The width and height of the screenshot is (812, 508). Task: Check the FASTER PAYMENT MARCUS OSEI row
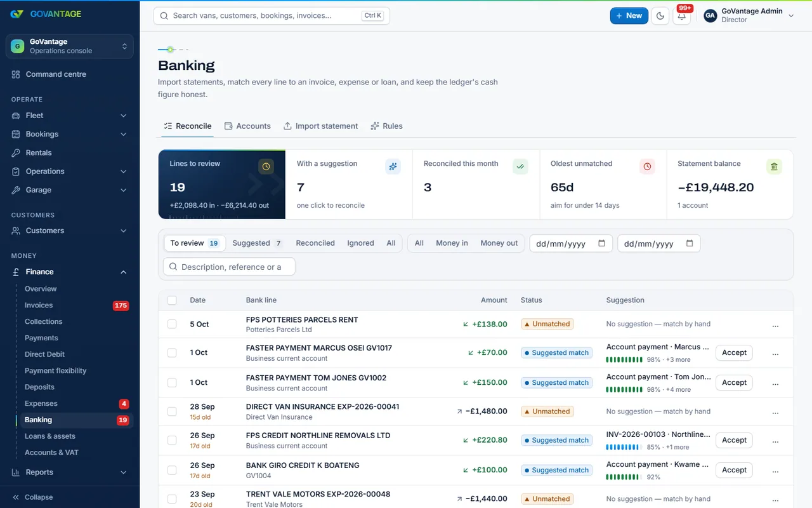pyautogui.click(x=172, y=353)
